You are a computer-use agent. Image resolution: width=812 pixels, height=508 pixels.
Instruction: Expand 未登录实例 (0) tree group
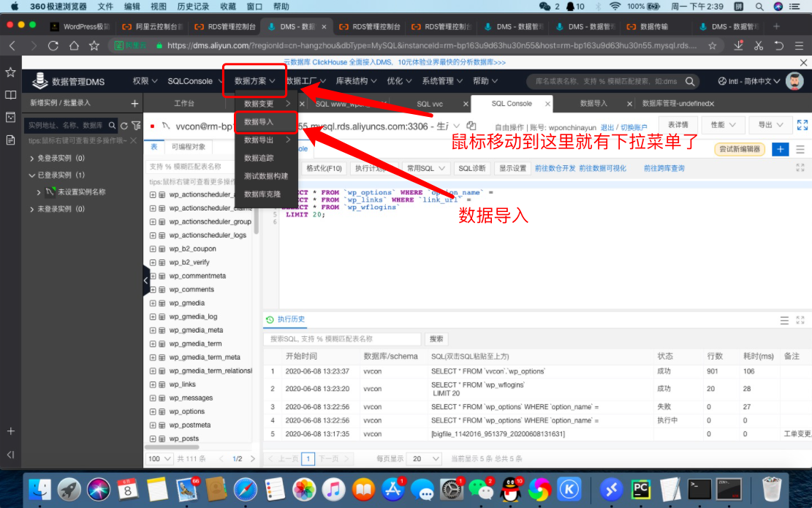tap(31, 209)
